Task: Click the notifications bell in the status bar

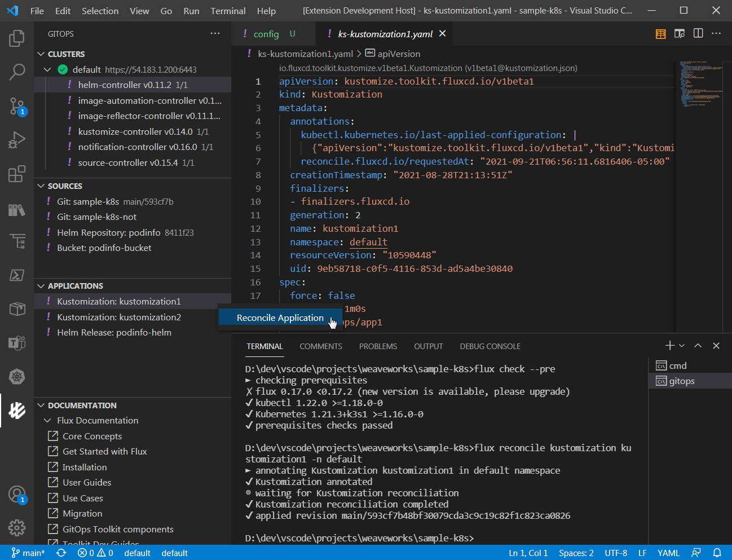Action: click(x=716, y=553)
